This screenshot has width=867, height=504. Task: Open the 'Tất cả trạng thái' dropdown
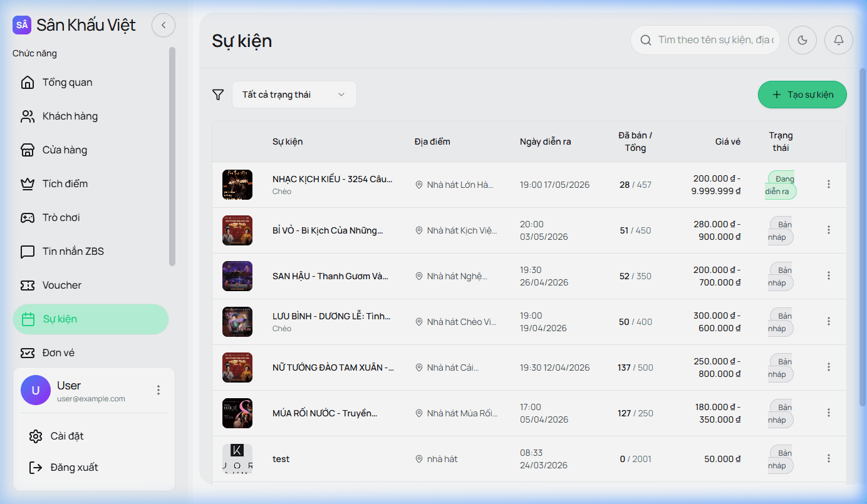294,95
